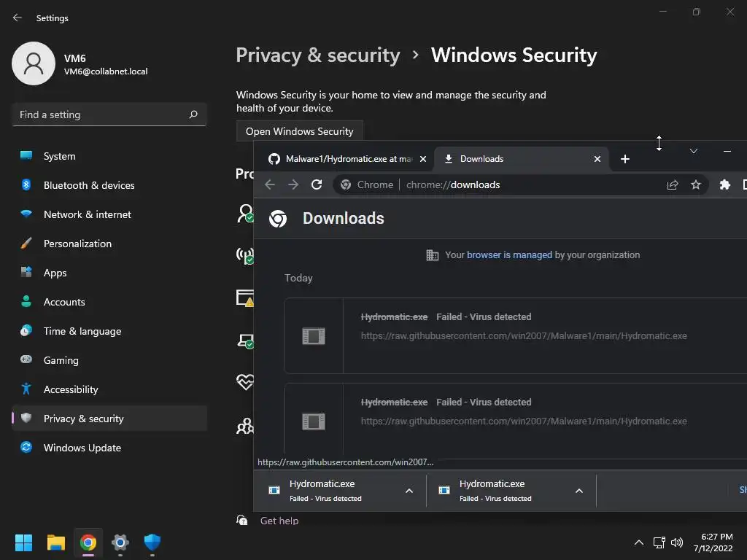Viewport: 747px width, 560px height.
Task: Open Chrome tab search dropdown
Action: [x=694, y=151]
